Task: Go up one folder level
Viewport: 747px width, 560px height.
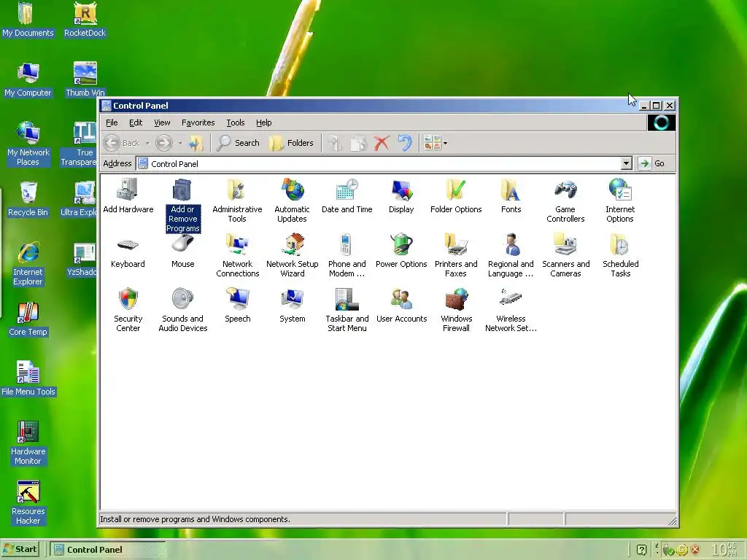Action: 196,143
